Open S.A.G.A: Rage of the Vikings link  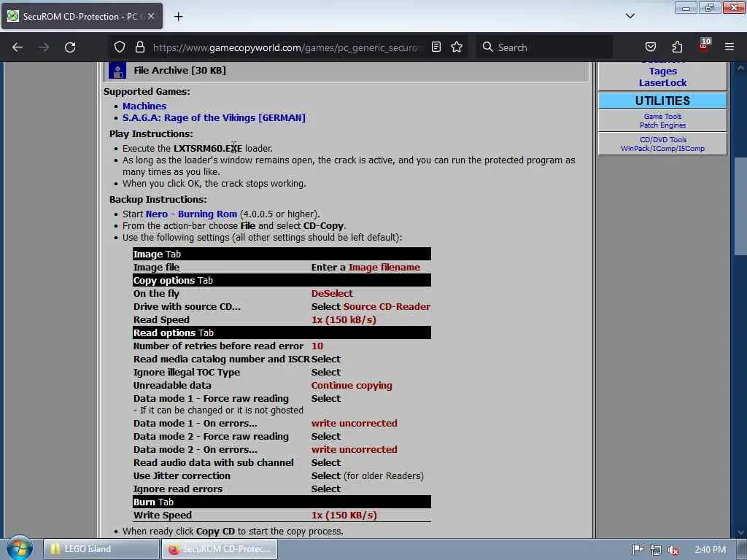(x=214, y=117)
